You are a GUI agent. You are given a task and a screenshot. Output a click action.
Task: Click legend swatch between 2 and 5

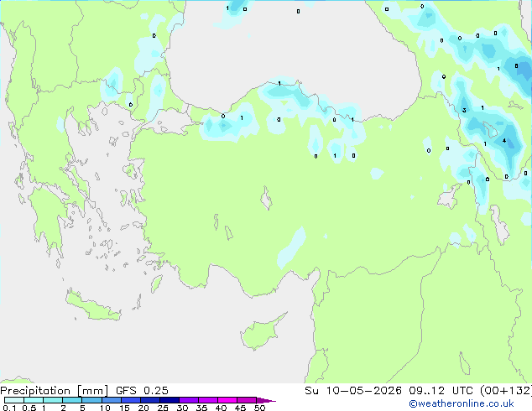[x=72, y=400]
